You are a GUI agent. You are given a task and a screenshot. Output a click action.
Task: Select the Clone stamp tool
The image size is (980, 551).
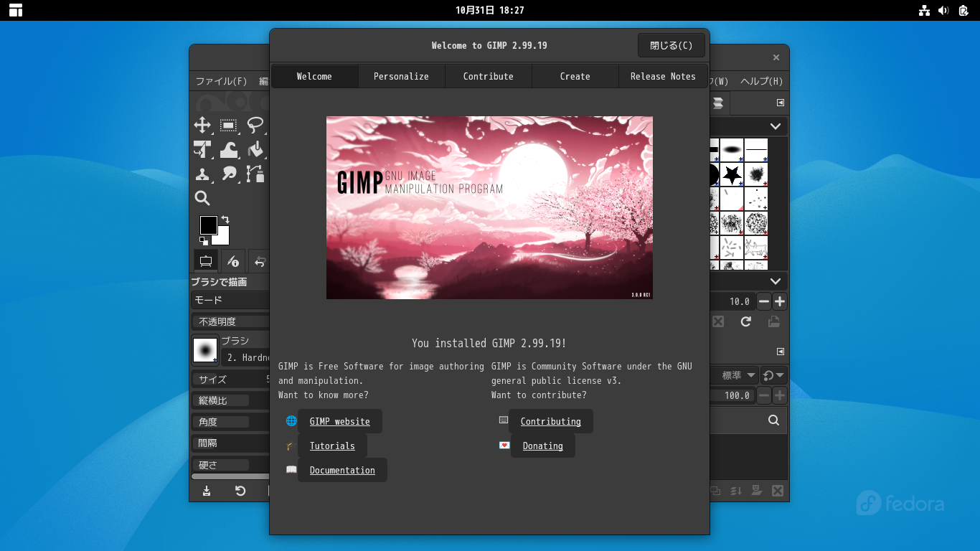click(x=202, y=174)
